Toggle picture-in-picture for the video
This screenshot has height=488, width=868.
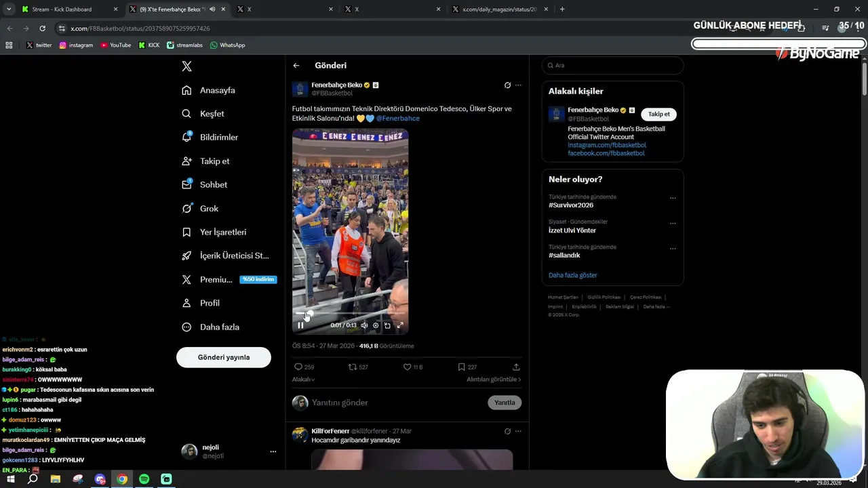pyautogui.click(x=388, y=325)
